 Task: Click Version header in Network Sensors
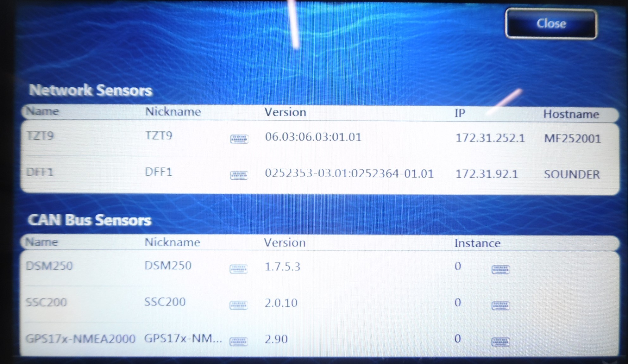pyautogui.click(x=285, y=112)
